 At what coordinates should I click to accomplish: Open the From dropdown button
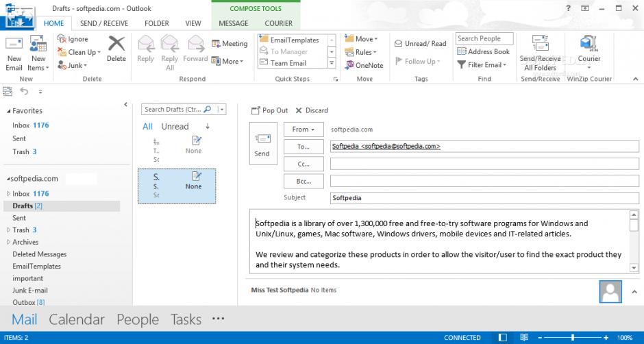(304, 130)
